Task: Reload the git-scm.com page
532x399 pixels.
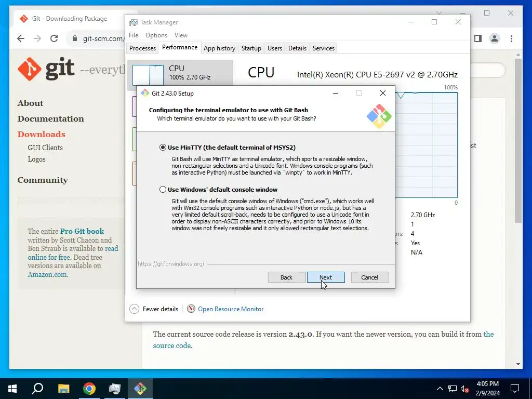Action: point(54,38)
